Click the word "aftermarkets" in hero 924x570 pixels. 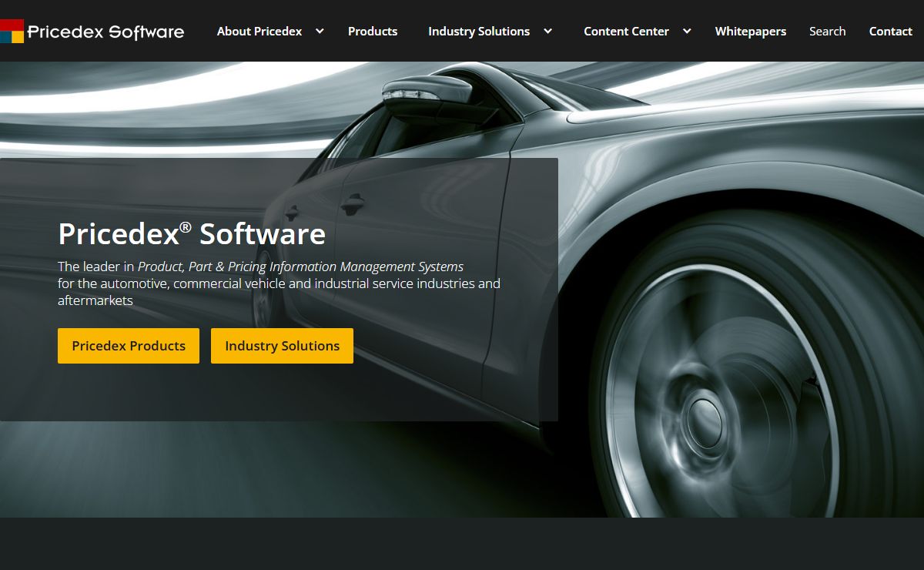coord(95,300)
